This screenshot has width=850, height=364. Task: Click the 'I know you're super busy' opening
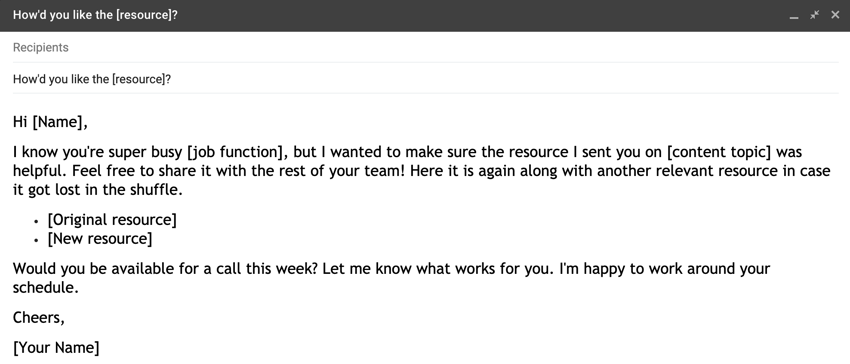98,152
